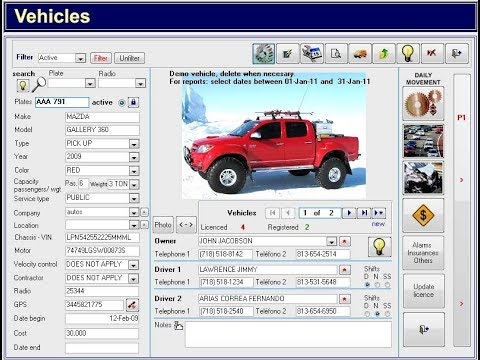Open the Plate search dropdown
Viewport: 480px width, 360px height.
(90, 83)
